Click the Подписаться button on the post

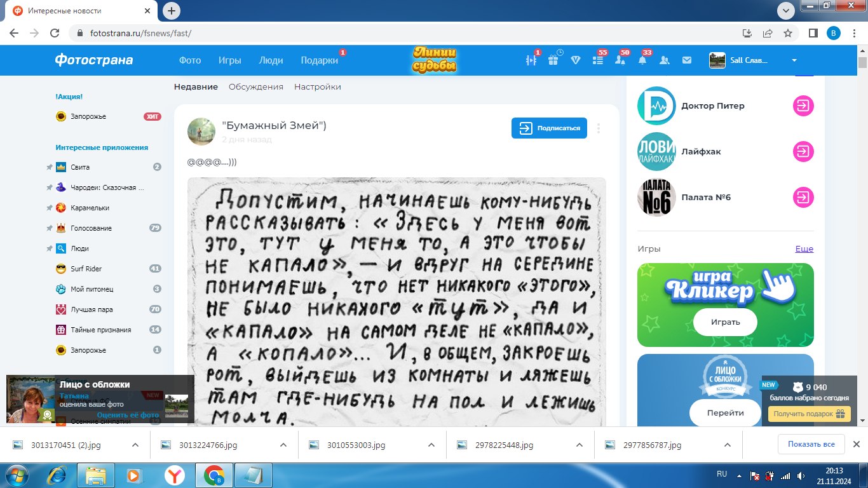click(549, 128)
